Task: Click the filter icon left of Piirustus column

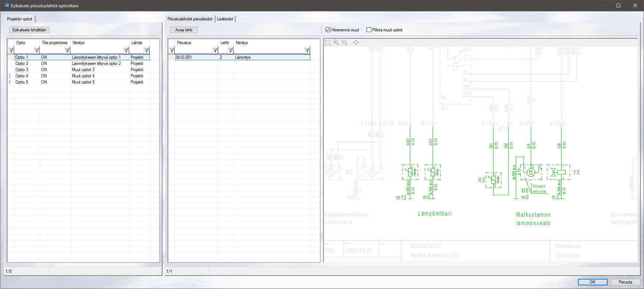Action: pyautogui.click(x=172, y=50)
